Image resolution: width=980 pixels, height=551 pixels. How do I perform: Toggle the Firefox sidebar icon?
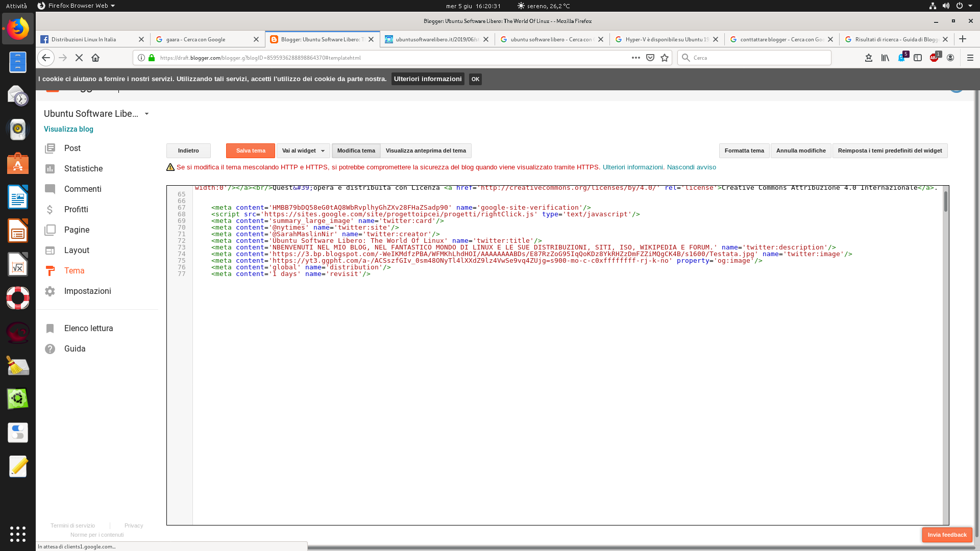click(918, 58)
